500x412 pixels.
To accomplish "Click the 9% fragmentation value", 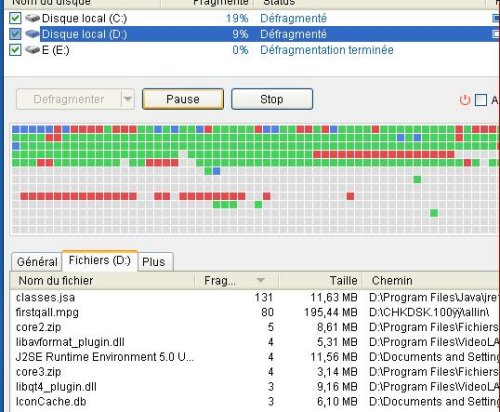I will pyautogui.click(x=240, y=34).
